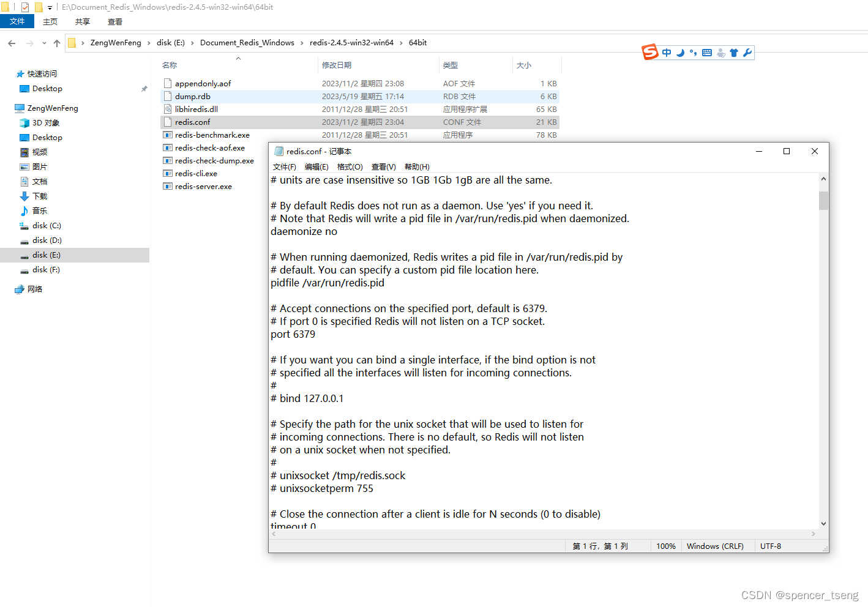Open recent locations dropdown arrow
This screenshot has width=868, height=607.
[x=44, y=43]
